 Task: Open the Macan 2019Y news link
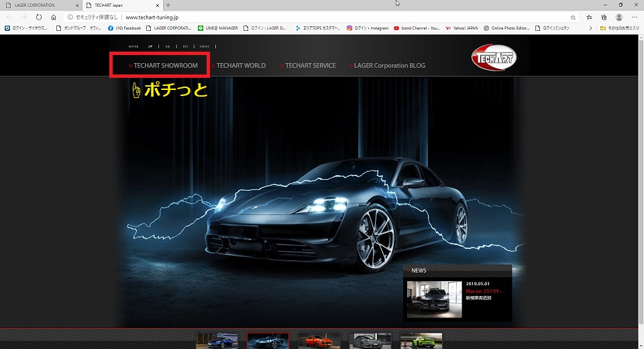tap(483, 291)
